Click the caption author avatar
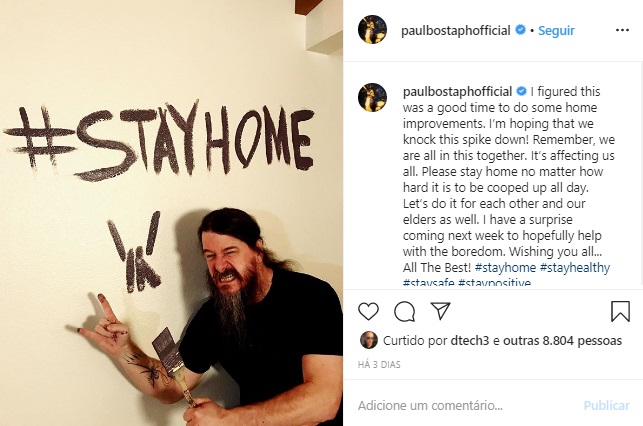 tap(372, 97)
